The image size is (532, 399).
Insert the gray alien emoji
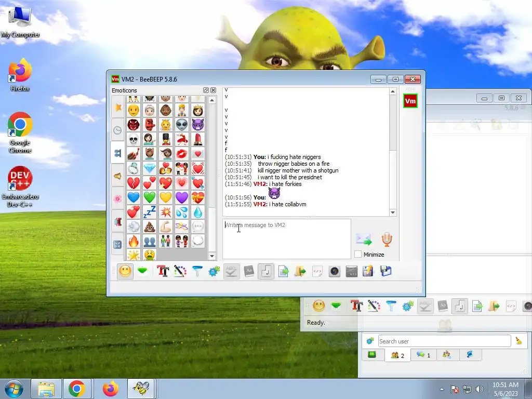[182, 125]
